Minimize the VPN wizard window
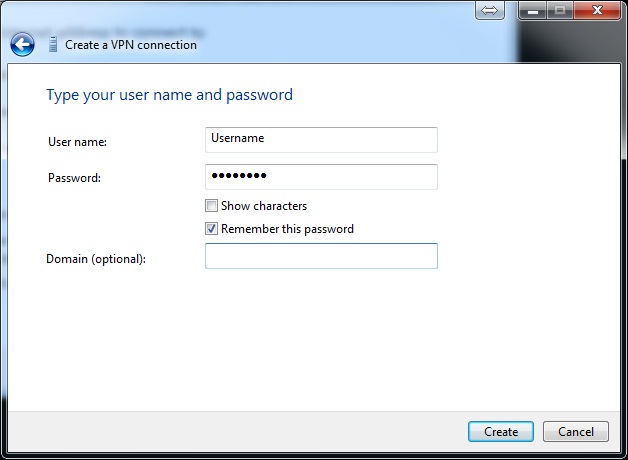Screen dimensions: 628x460 click(533, 10)
